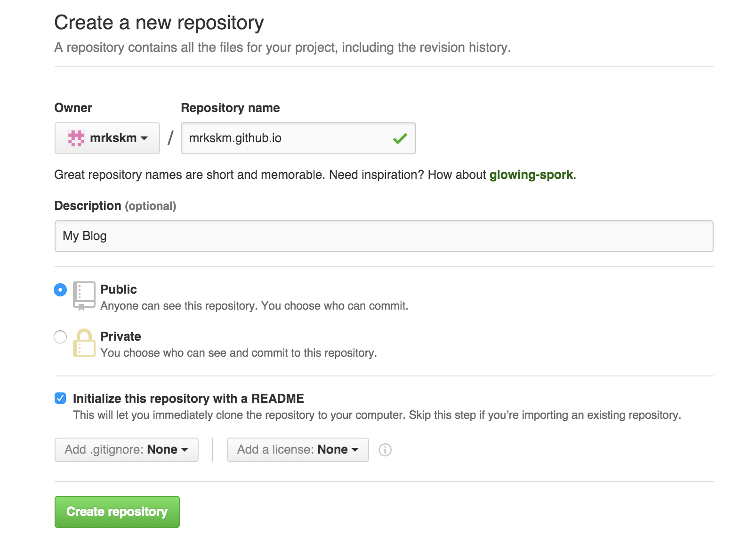
Task: Click the Initialize this repository with a README label
Action: pyautogui.click(x=188, y=399)
